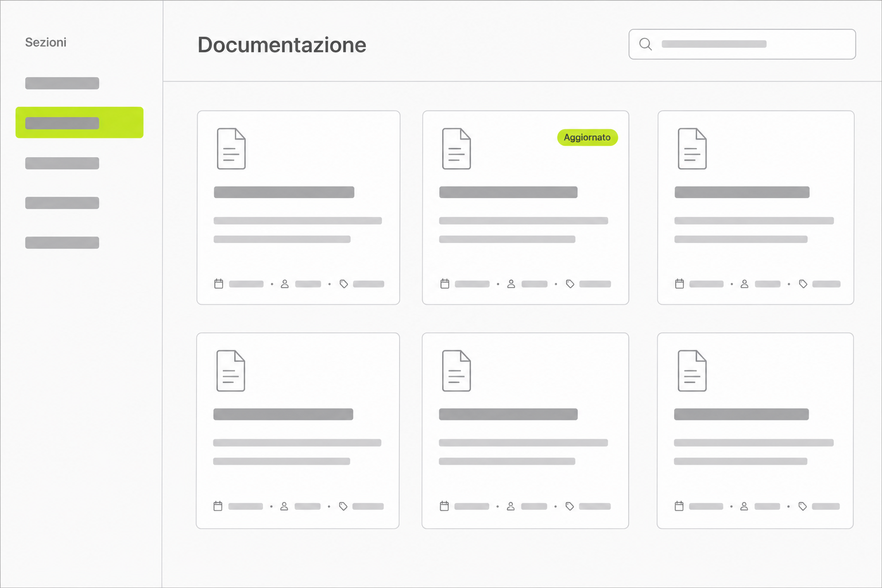
Task: Click person icon of card below the Aggiornato card
Action: [510, 506]
